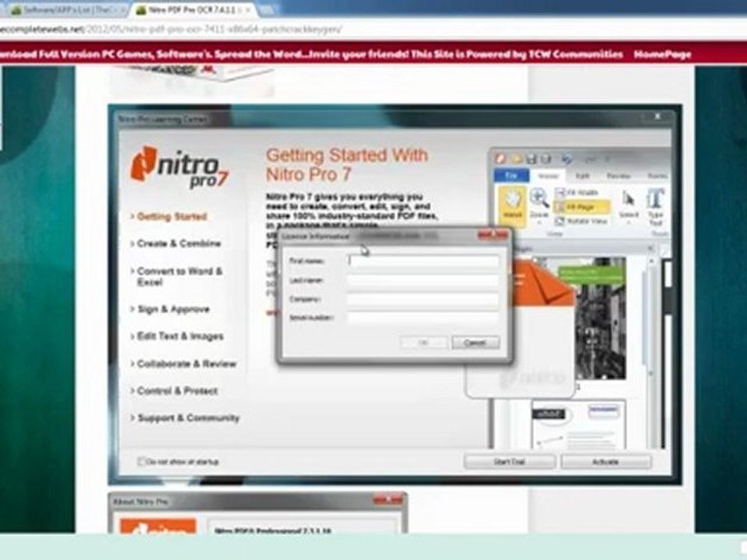Close the Nitro PDF Pro browser tab
The height and width of the screenshot is (560, 747).
coord(247,10)
